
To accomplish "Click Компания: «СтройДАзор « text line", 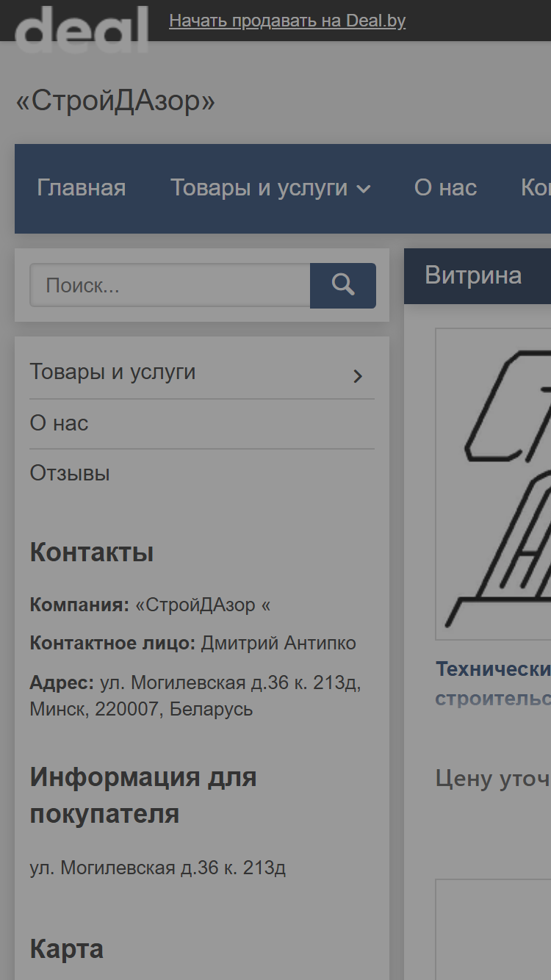I will pos(150,605).
